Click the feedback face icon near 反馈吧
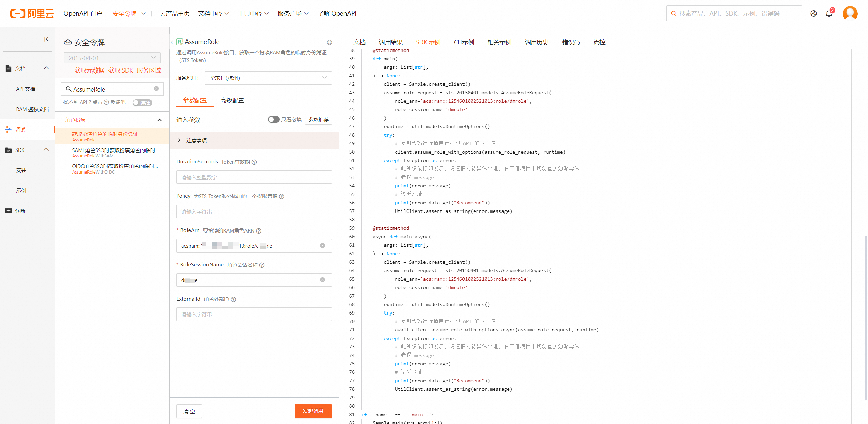868x424 pixels. tap(106, 102)
